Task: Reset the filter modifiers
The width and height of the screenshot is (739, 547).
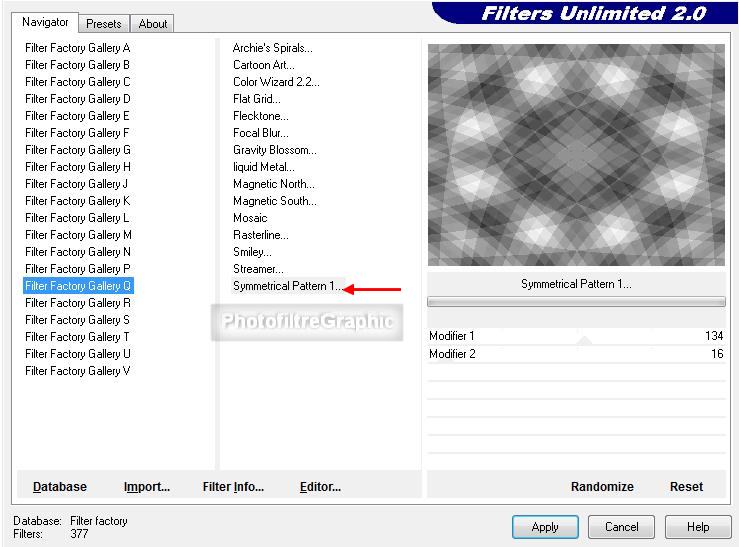Action: click(686, 487)
